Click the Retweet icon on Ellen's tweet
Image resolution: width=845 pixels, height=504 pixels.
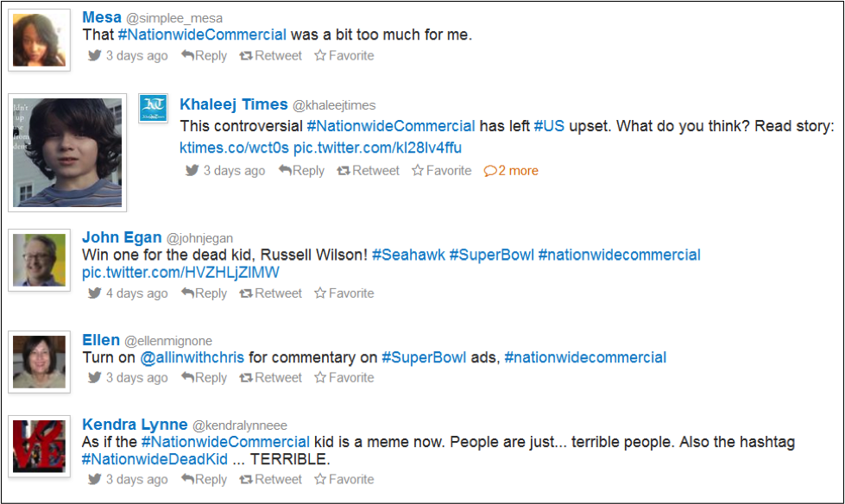pos(246,378)
